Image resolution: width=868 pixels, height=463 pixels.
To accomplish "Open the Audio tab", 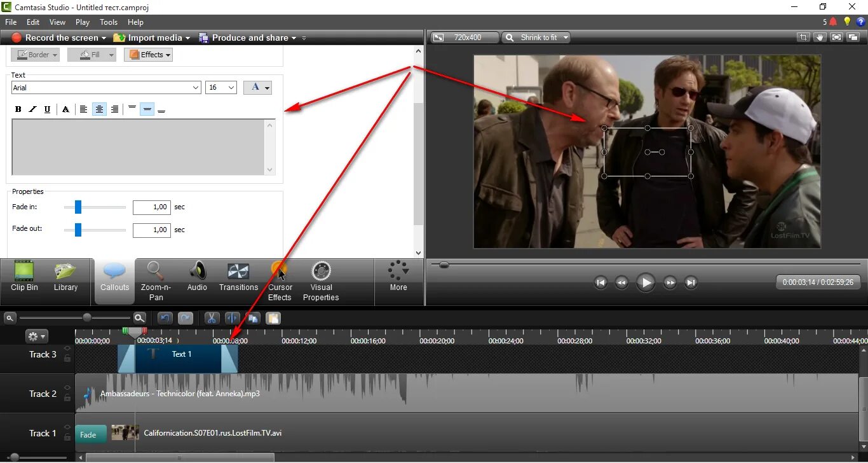I will point(197,278).
